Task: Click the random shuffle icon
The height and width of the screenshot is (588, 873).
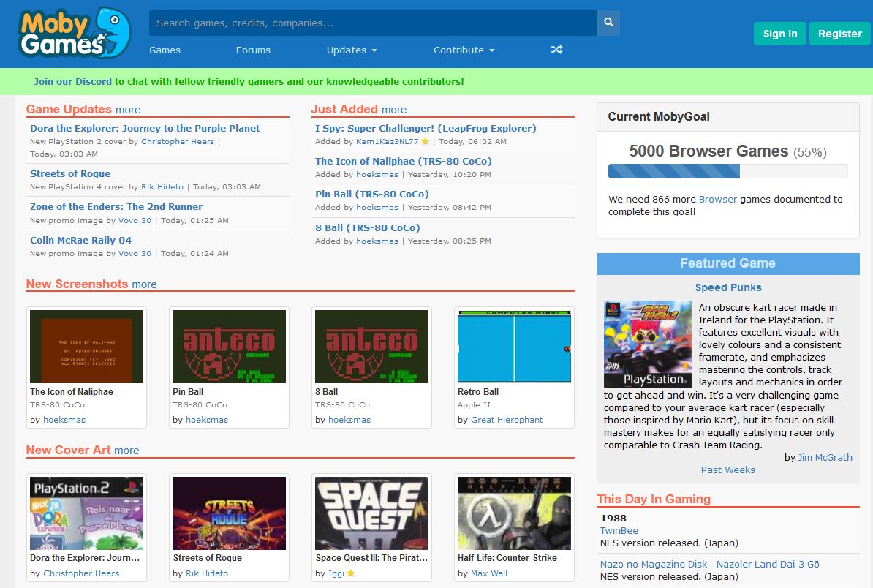Action: (x=556, y=50)
